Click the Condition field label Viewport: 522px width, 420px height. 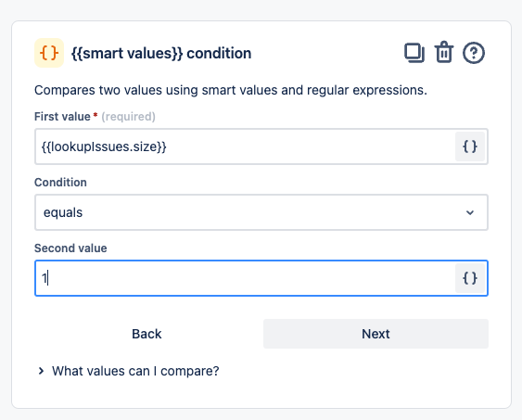click(60, 183)
